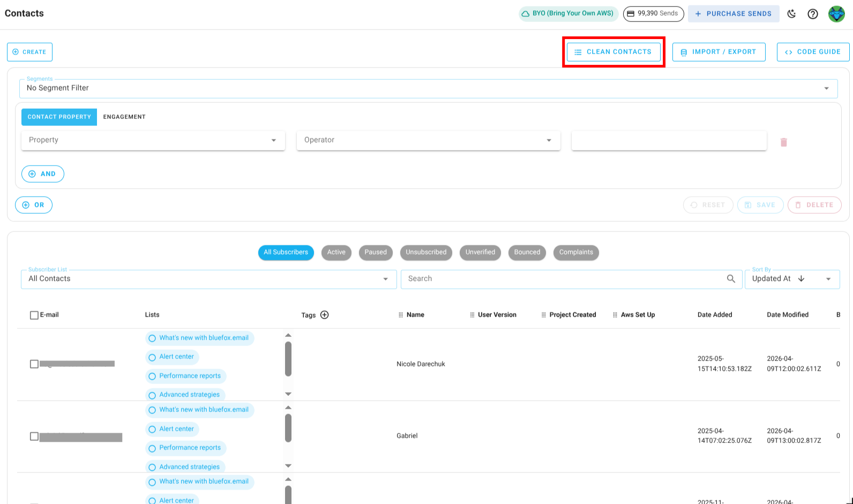This screenshot has width=853, height=504.
Task: Open the user avatar menu
Action: [836, 14]
